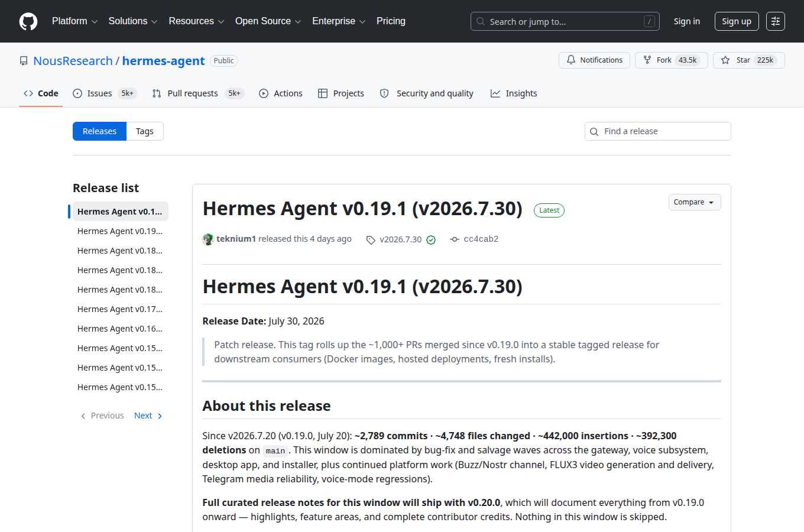The image size is (804, 532).
Task: Click the Previous chevron arrow icon
Action: click(83, 416)
